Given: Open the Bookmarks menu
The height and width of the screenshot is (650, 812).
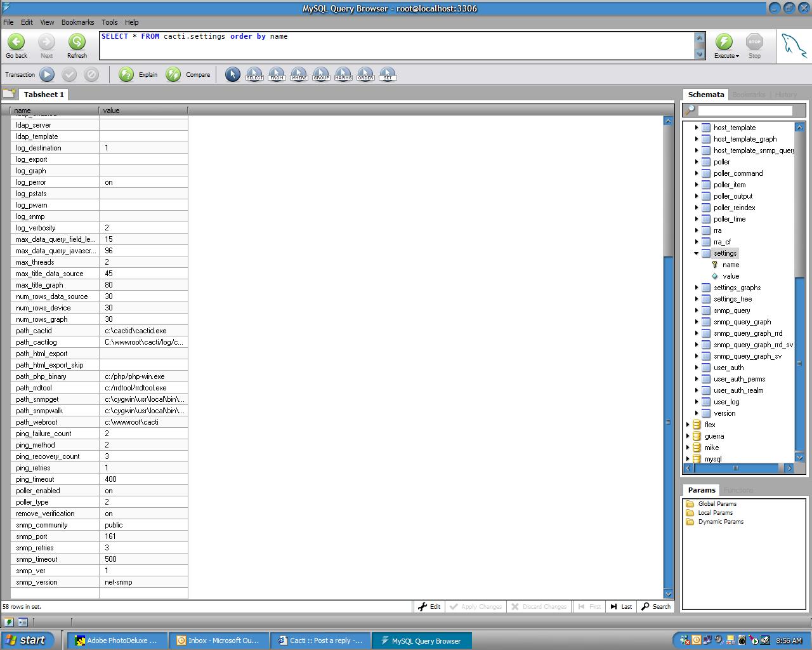Looking at the screenshot, I should click(77, 22).
